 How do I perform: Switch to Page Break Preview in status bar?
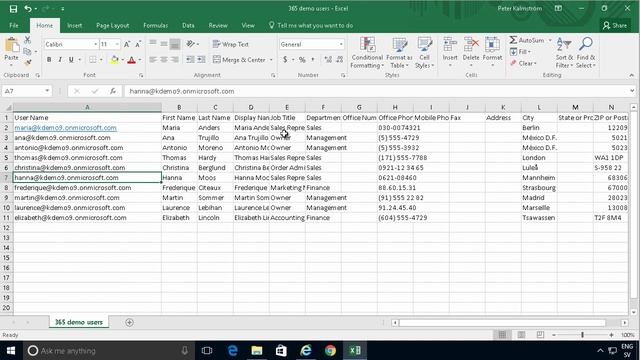coord(540,335)
